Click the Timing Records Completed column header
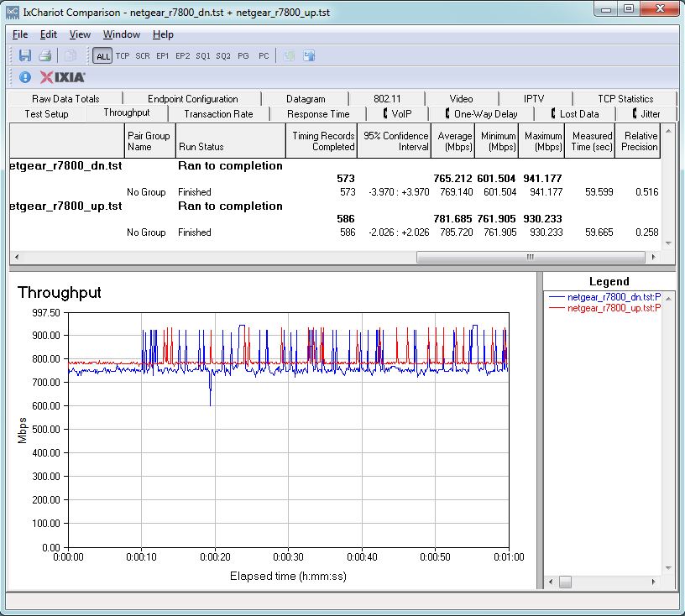This screenshot has width=685, height=616. (x=322, y=141)
